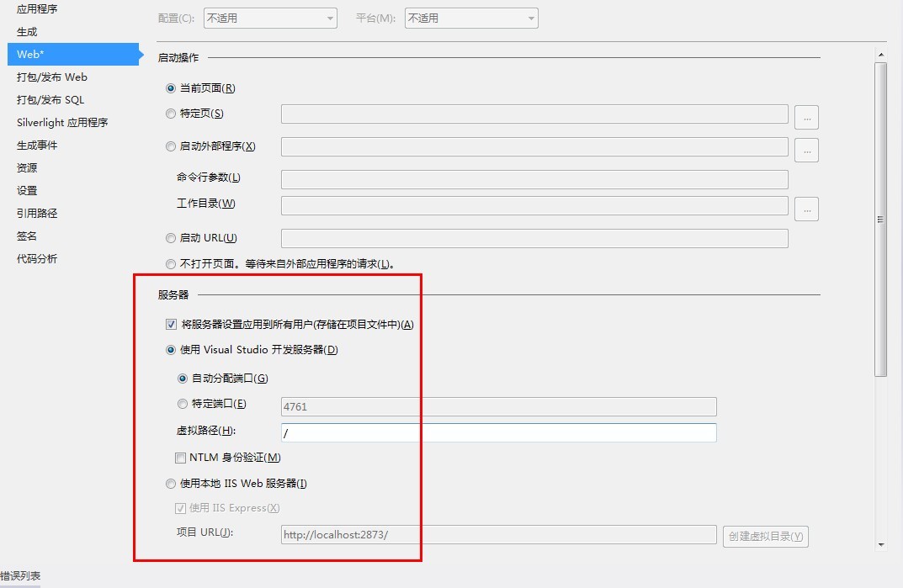Open the 打包/发布 Web tab
903x588 pixels.
click(52, 77)
